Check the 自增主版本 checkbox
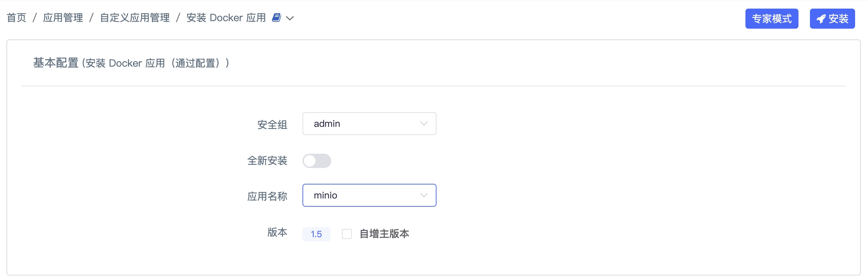Image resolution: width=868 pixels, height=278 pixels. (347, 234)
